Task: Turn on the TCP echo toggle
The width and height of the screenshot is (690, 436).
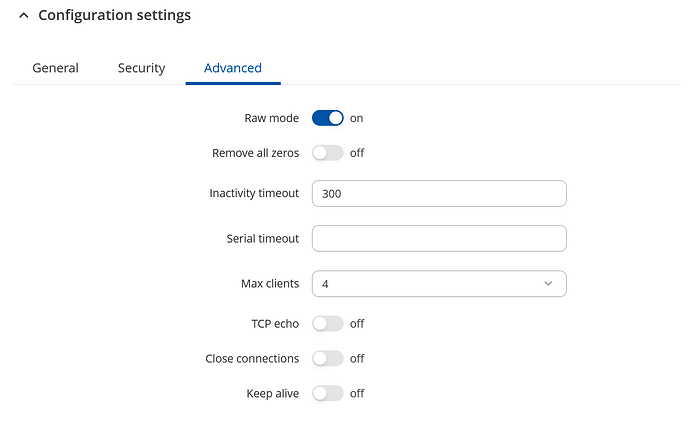Action: [328, 323]
